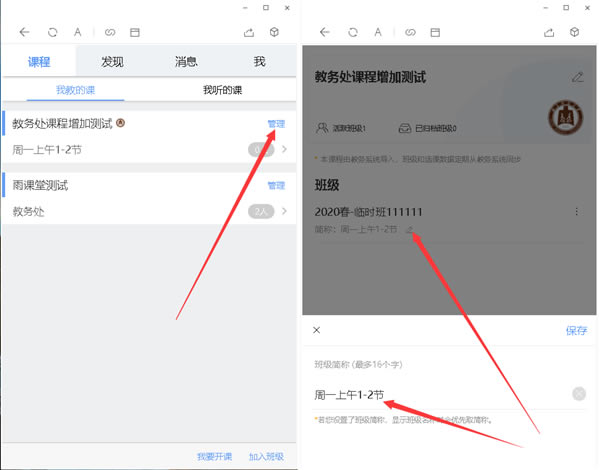600x470 pixels.
Task: Click the share icon in left window
Action: click(x=249, y=32)
